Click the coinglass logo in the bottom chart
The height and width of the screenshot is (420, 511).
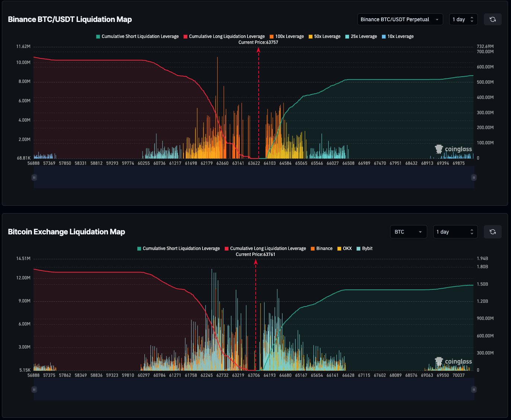click(x=453, y=362)
